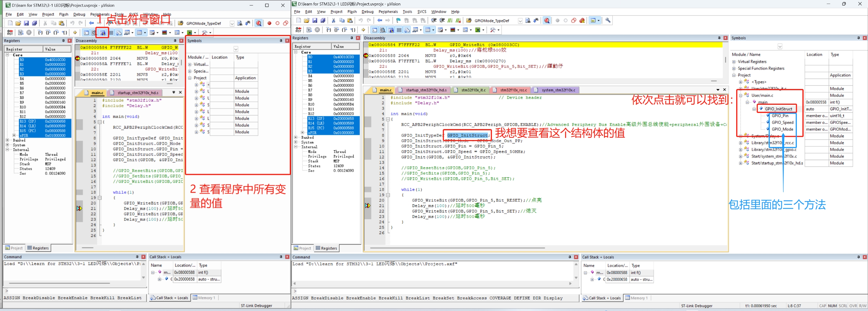Open the SVCS menu in right window
The image size is (868, 311).
click(x=422, y=12)
